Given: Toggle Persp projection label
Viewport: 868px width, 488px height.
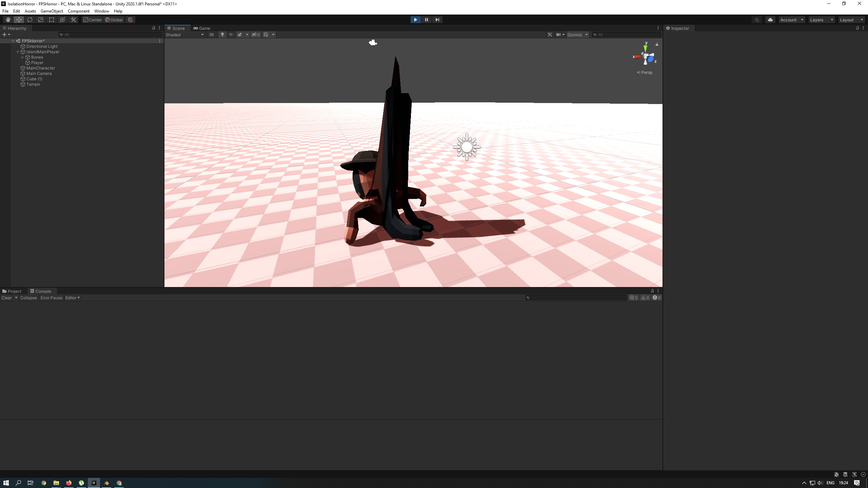Looking at the screenshot, I should [x=645, y=73].
